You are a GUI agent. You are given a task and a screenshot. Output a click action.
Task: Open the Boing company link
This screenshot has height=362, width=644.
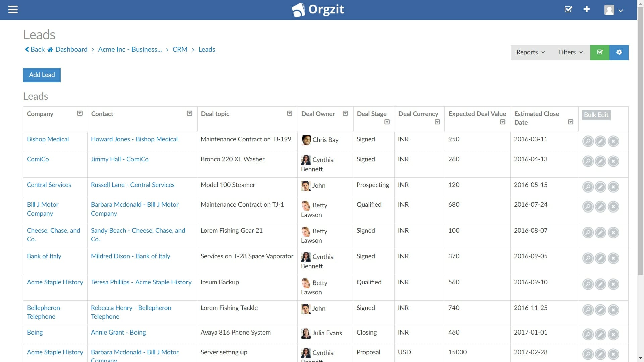tap(35, 332)
